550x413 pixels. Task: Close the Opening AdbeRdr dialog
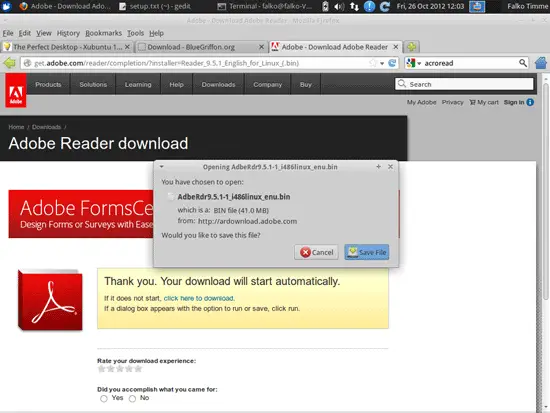390,167
